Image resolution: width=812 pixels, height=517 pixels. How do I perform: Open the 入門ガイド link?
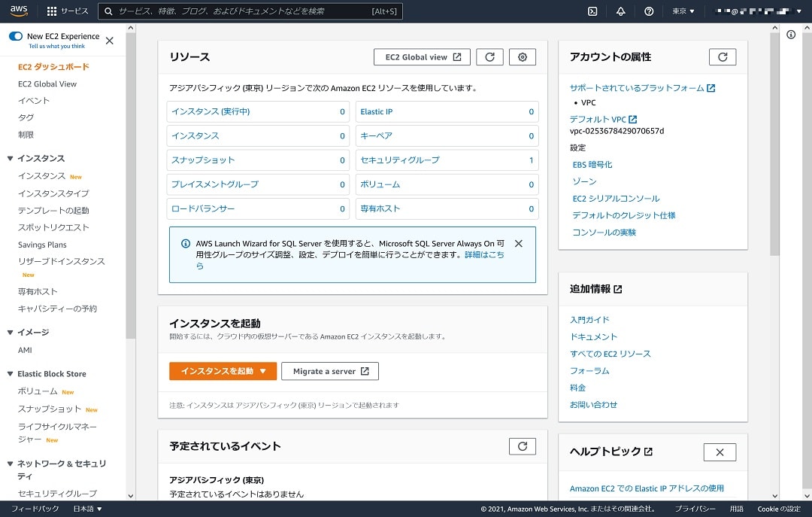click(590, 320)
